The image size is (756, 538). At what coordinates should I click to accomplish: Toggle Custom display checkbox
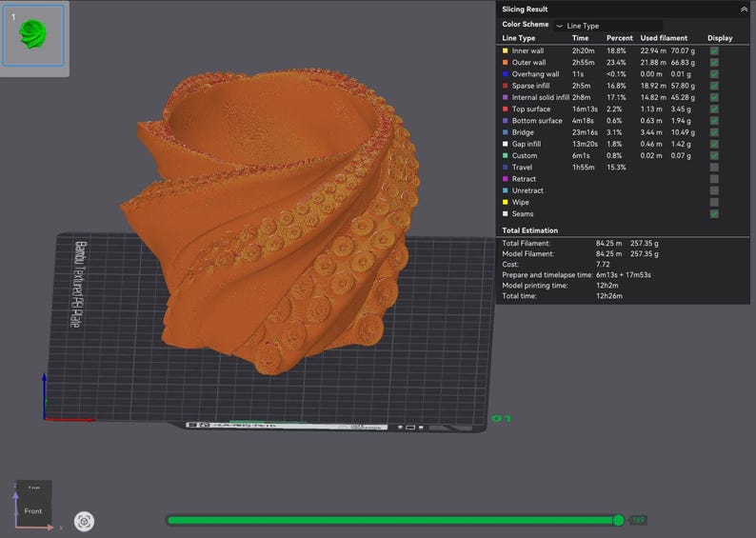pos(714,155)
